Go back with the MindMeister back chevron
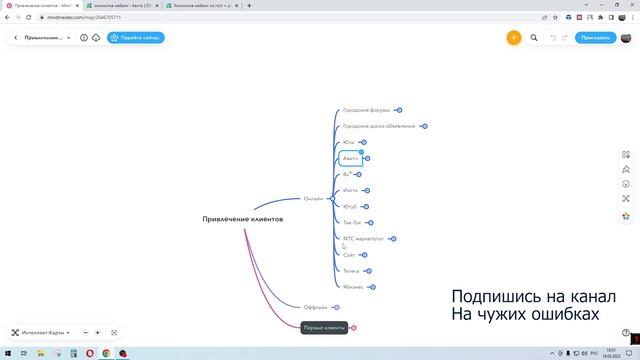The height and width of the screenshot is (360, 640). point(16,38)
